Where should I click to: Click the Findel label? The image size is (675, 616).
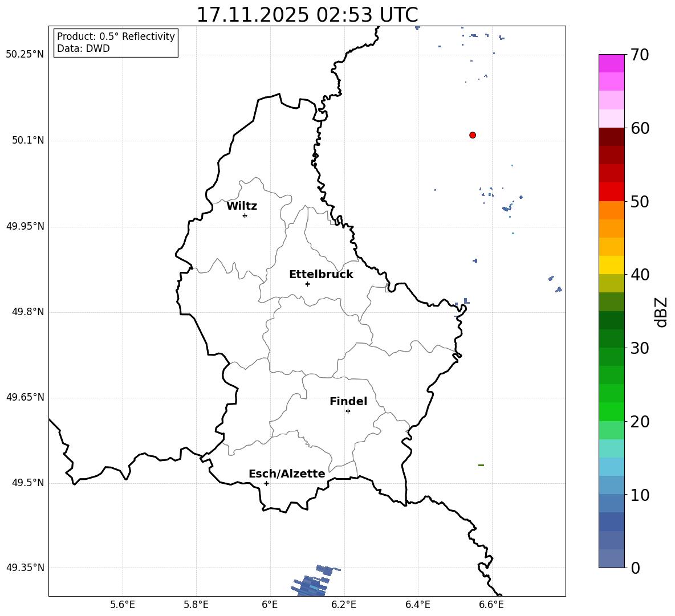(x=348, y=401)
